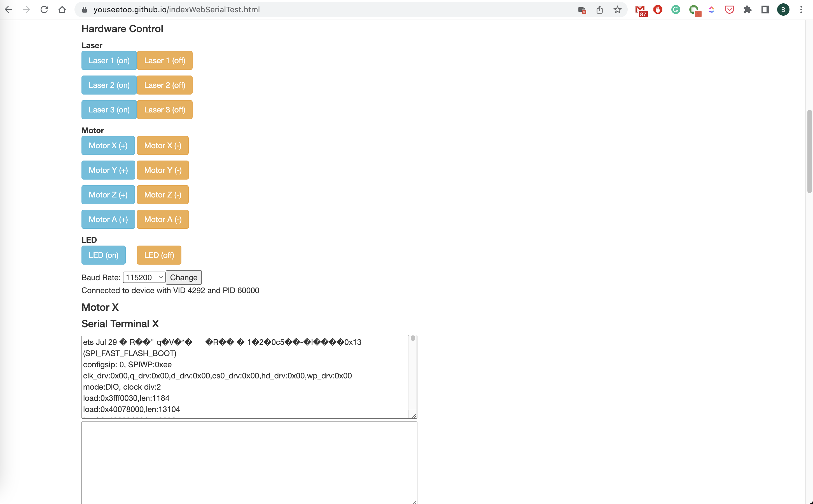The height and width of the screenshot is (504, 813).
Task: Click the serial terminal scrollbar thumb
Action: click(413, 338)
